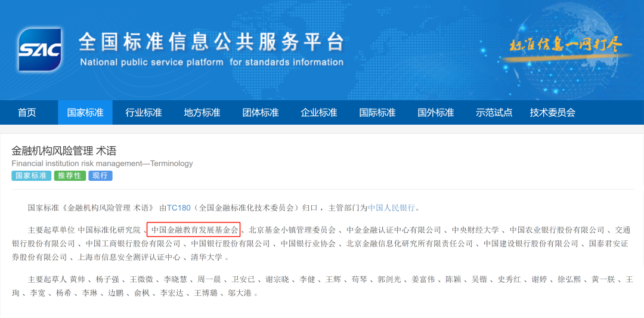
Task: Navigate to 国外标准 section
Action: [436, 113]
